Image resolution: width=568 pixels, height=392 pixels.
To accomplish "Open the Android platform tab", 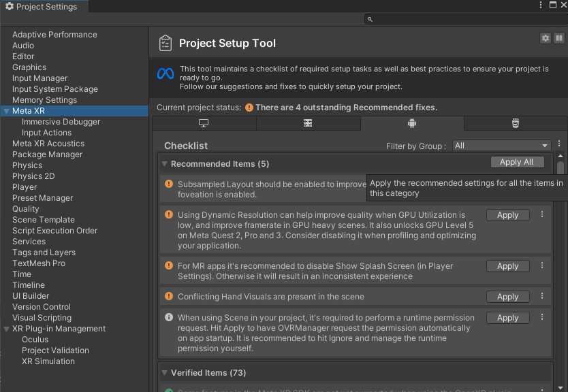I will [x=412, y=123].
